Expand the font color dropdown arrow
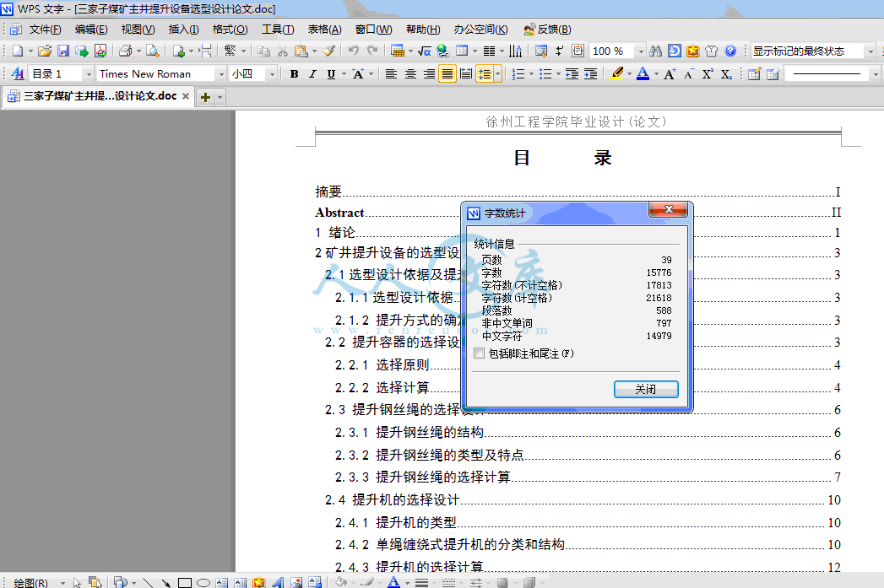This screenshot has height=588, width=884. click(x=656, y=73)
